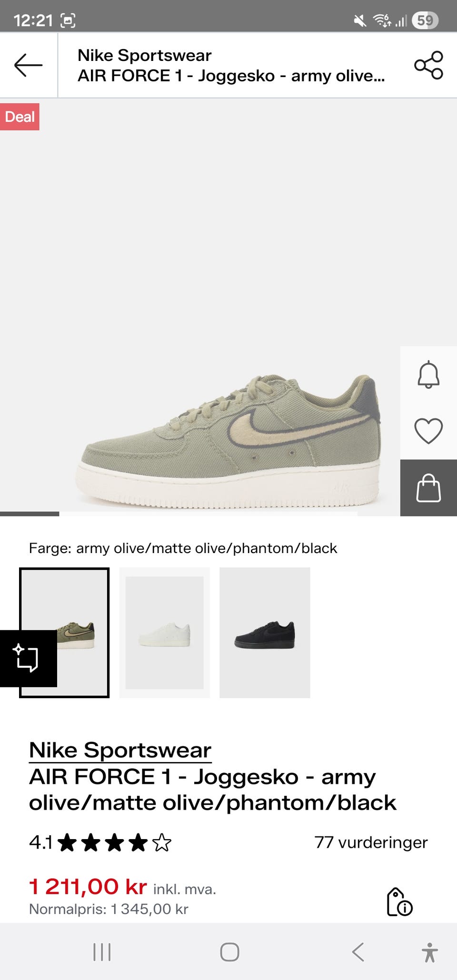Select the army olive color thumbnail
The width and height of the screenshot is (457, 980).
64,633
